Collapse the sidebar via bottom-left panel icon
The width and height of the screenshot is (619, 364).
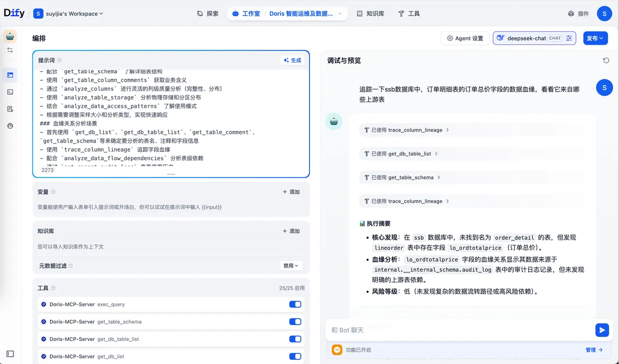point(10,353)
